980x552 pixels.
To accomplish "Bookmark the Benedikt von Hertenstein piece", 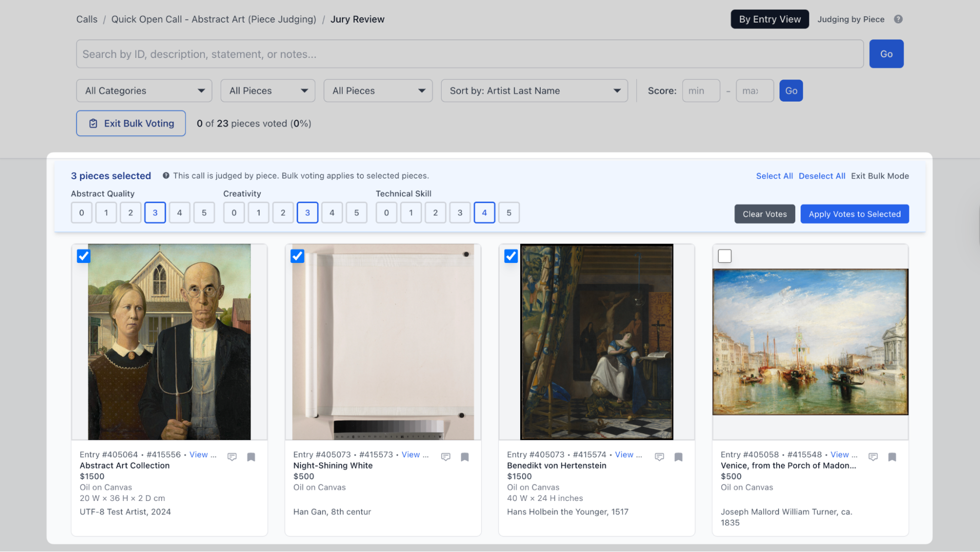I will click(678, 457).
